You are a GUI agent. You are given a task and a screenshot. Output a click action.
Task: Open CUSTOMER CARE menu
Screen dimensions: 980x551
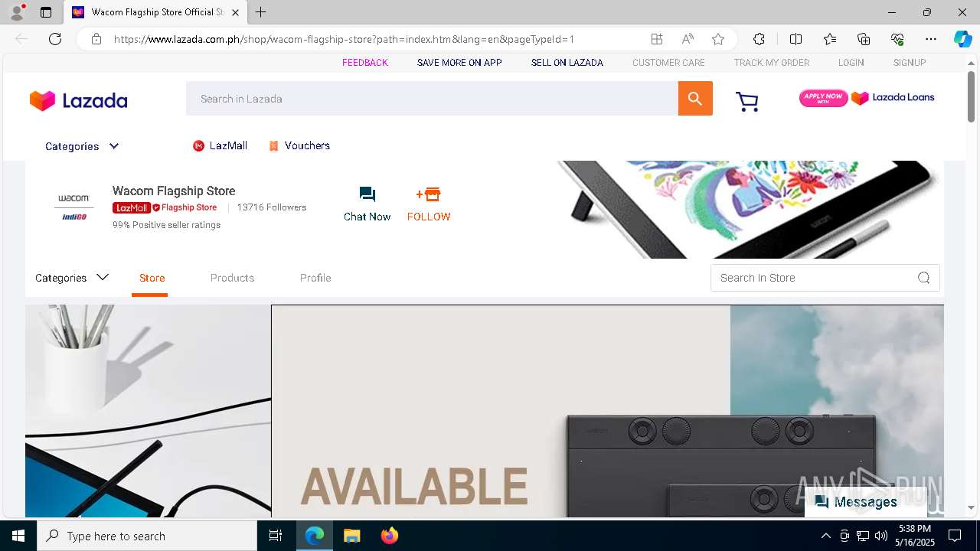pyautogui.click(x=668, y=63)
